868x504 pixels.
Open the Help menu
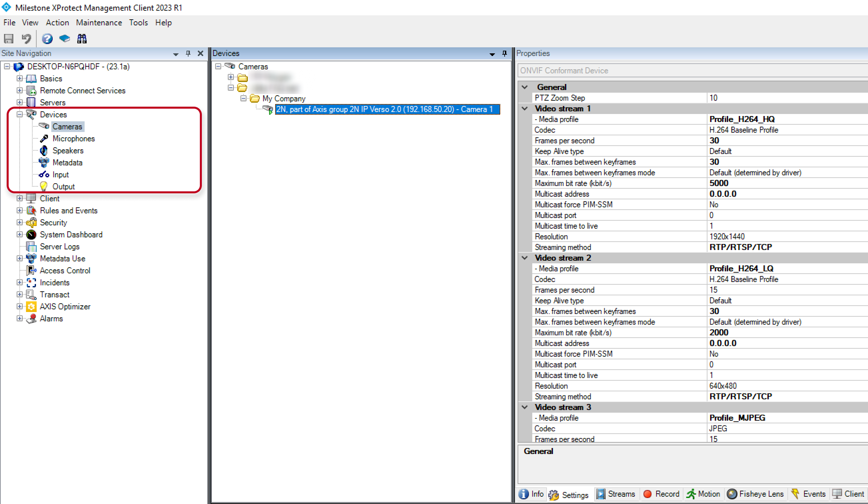pos(163,23)
